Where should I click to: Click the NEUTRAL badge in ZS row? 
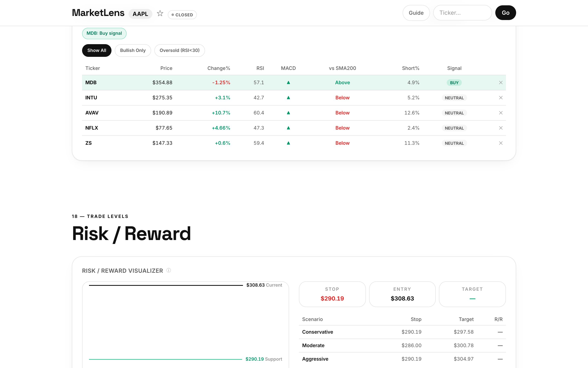(x=454, y=143)
